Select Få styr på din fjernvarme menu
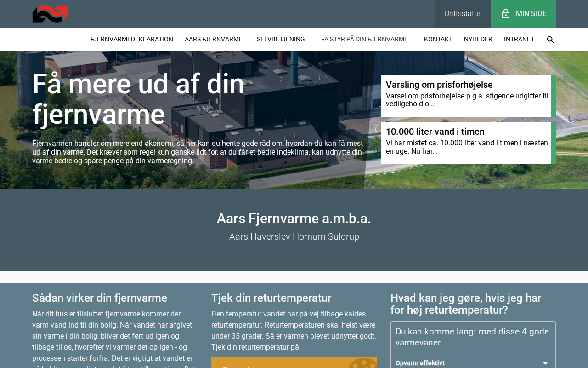 364,39
